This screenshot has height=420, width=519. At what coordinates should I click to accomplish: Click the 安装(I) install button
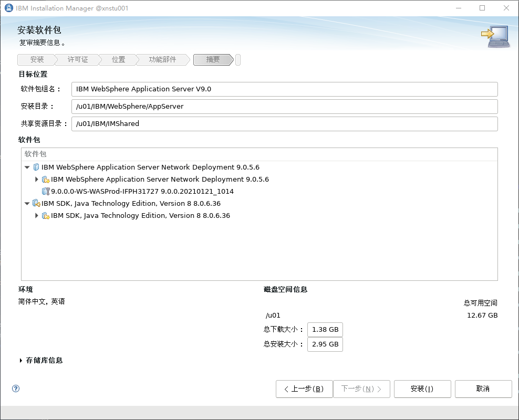click(422, 389)
